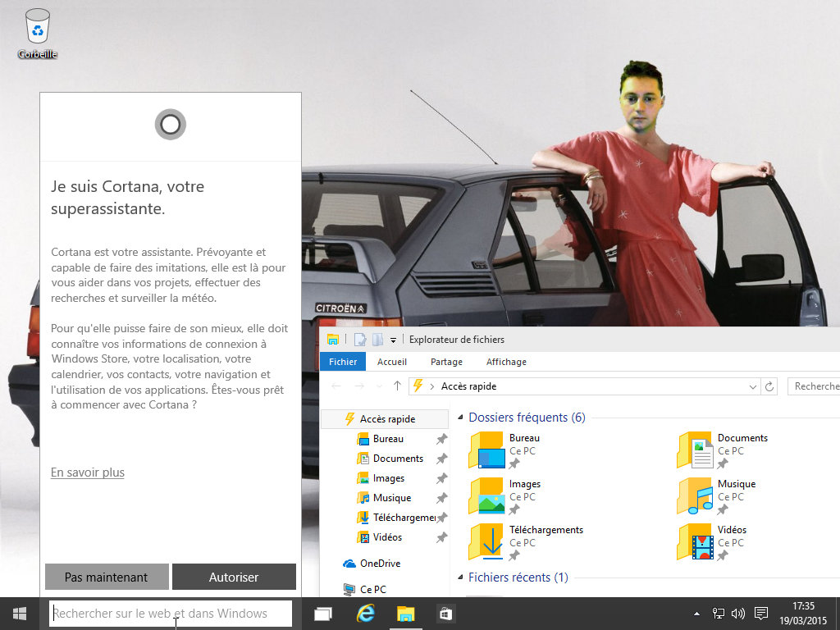Open the Corbeille on the desktop
Screen dimensions: 840x630
[36, 25]
